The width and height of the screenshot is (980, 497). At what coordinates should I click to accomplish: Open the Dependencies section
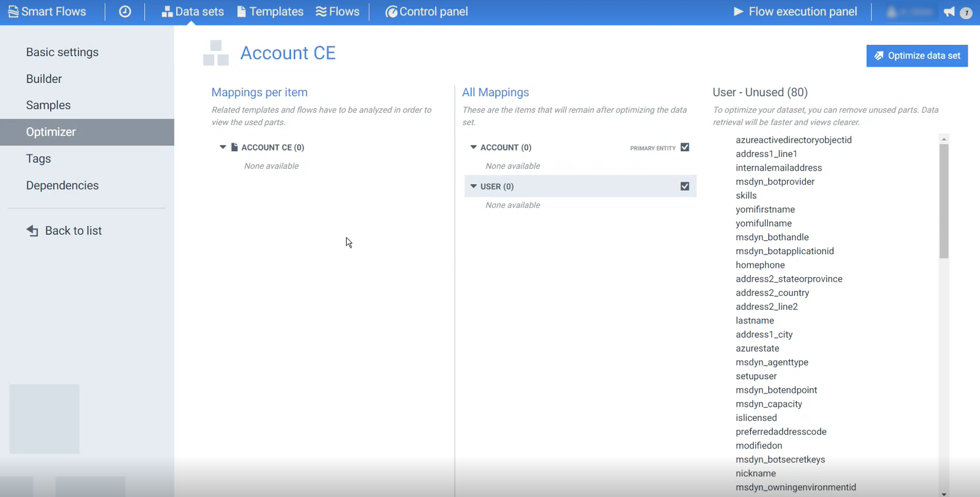pos(62,185)
